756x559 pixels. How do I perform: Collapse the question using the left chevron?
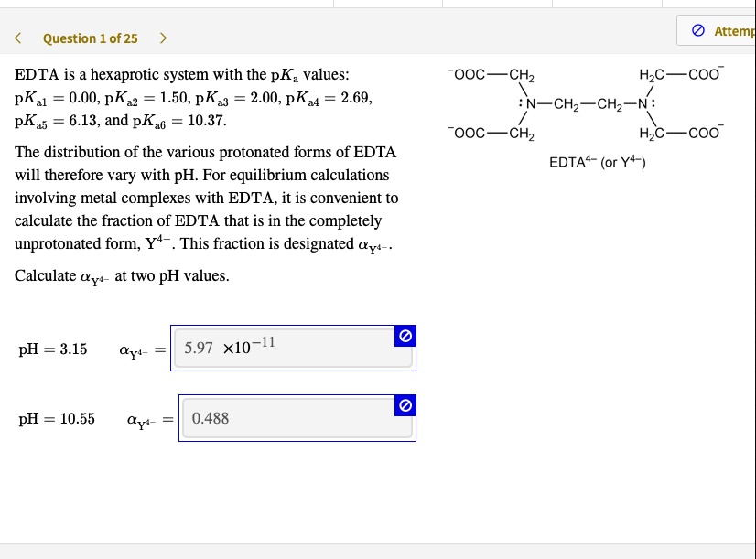point(19,38)
